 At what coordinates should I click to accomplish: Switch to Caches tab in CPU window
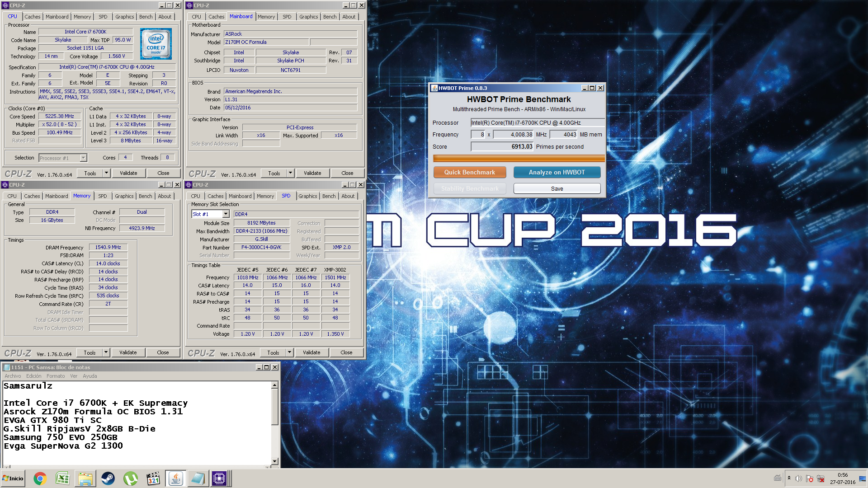pyautogui.click(x=32, y=17)
